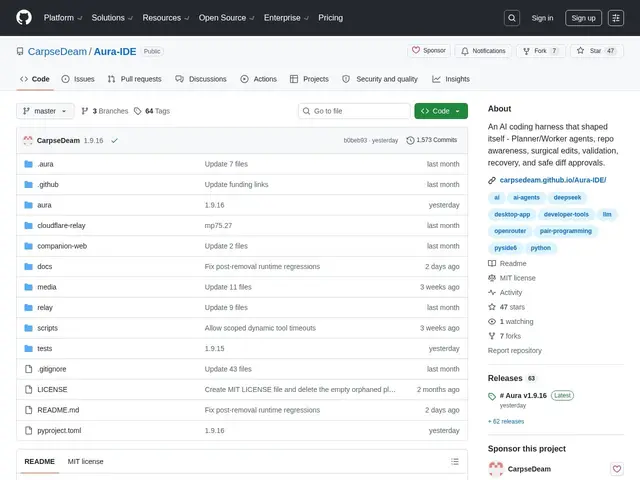Click the bell icon for Notifications
Viewport: 640px width, 480px height.
point(464,51)
